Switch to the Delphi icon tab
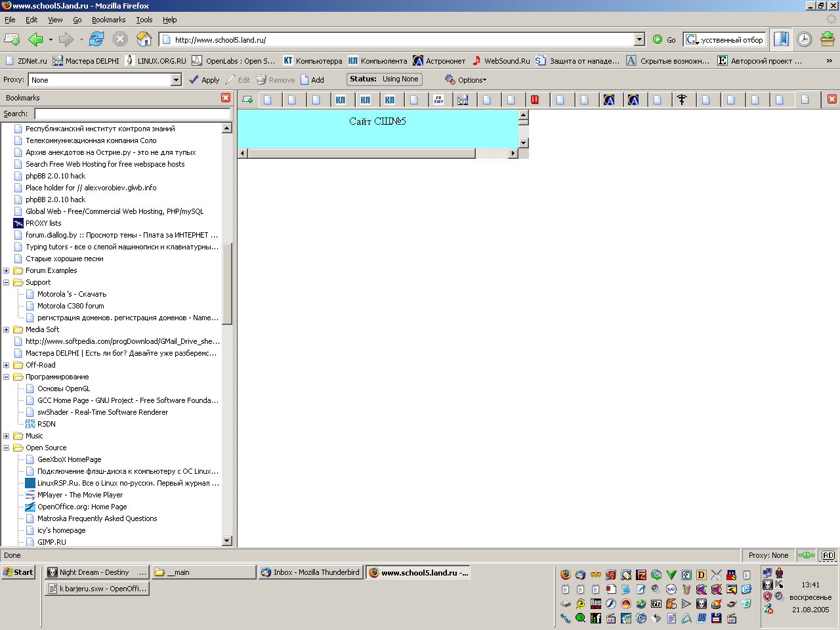This screenshot has height=630, width=840. pyautogui.click(x=463, y=100)
